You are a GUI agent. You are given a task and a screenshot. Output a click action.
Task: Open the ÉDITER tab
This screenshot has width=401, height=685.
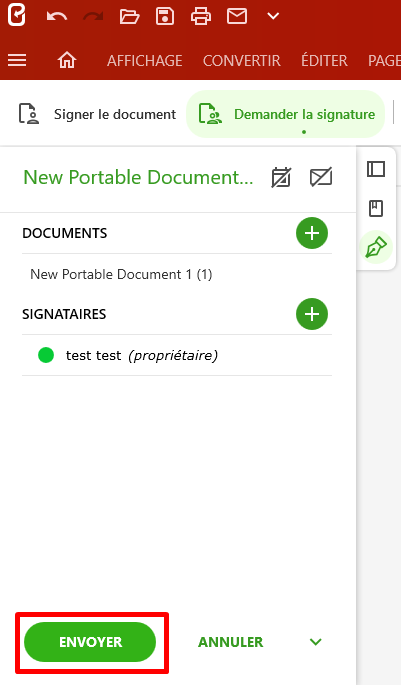(324, 60)
